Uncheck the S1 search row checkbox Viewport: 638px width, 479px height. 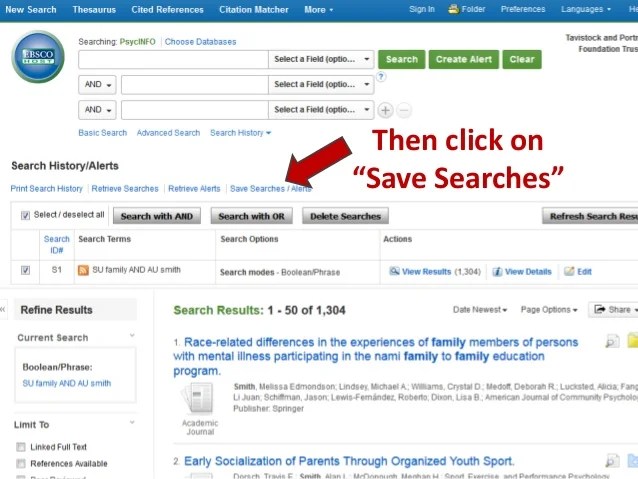tap(25, 270)
